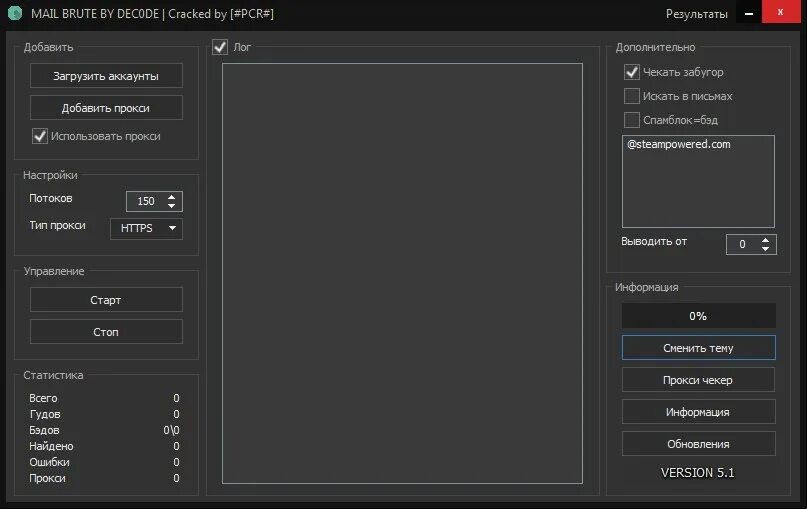The image size is (807, 509).
Task: Click the @steampowered.com search text box
Action: click(x=698, y=181)
